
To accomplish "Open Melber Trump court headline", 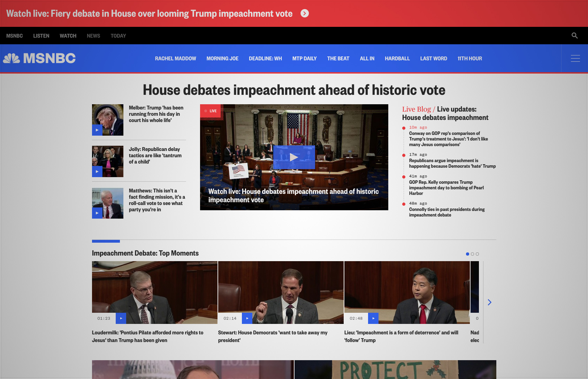I will (x=156, y=114).
